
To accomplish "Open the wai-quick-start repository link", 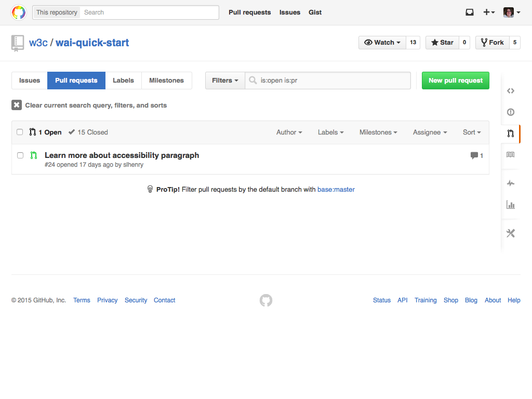I will [x=92, y=43].
